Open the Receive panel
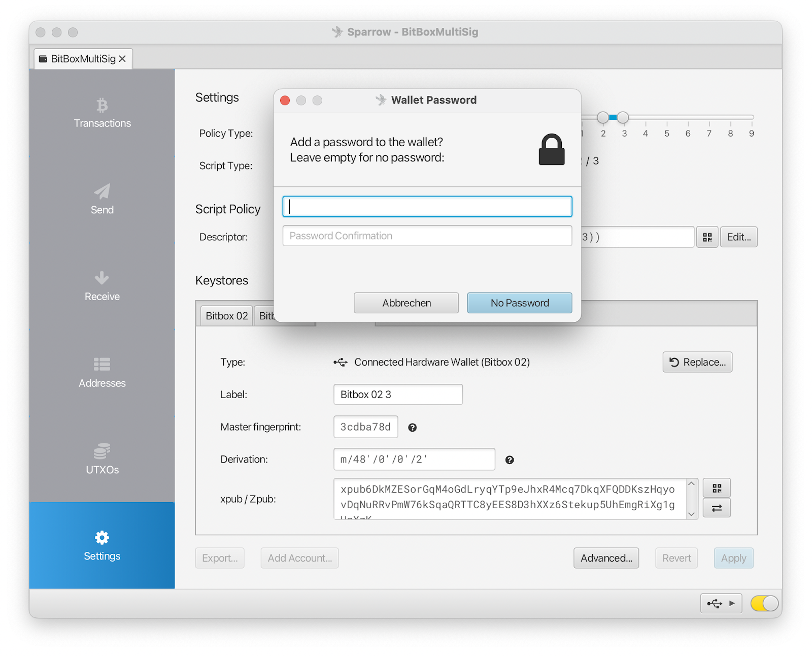 click(102, 286)
